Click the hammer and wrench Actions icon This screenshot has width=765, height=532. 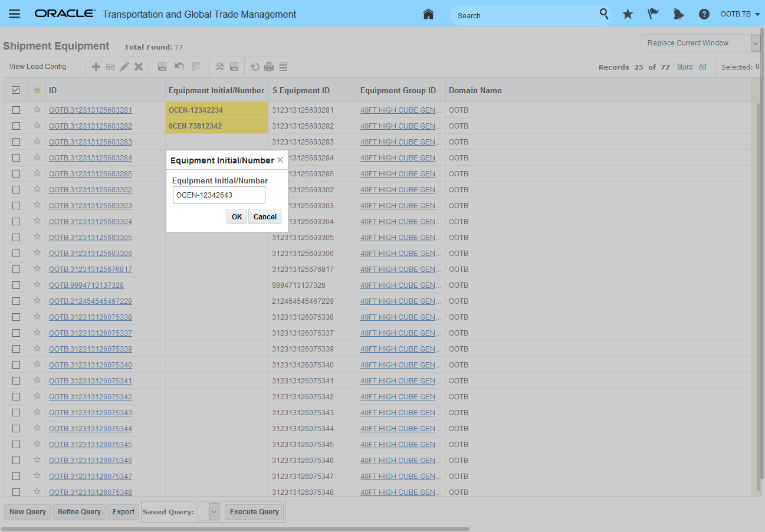[x=220, y=67]
